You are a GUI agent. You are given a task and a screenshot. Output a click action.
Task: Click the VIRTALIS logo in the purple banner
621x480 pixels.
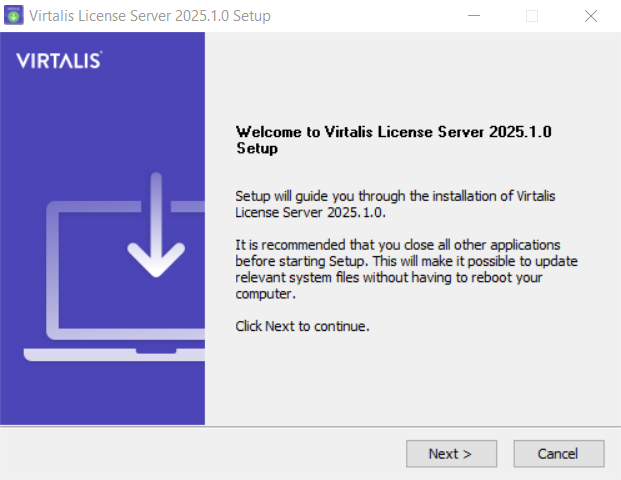tap(59, 61)
